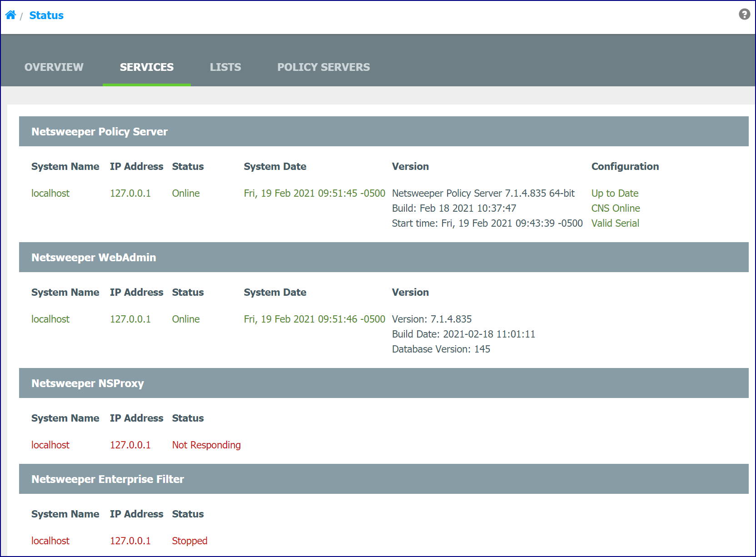
Task: Click the Netsweeper Policy Server 7.1.4.835 64-bit text
Action: click(483, 193)
